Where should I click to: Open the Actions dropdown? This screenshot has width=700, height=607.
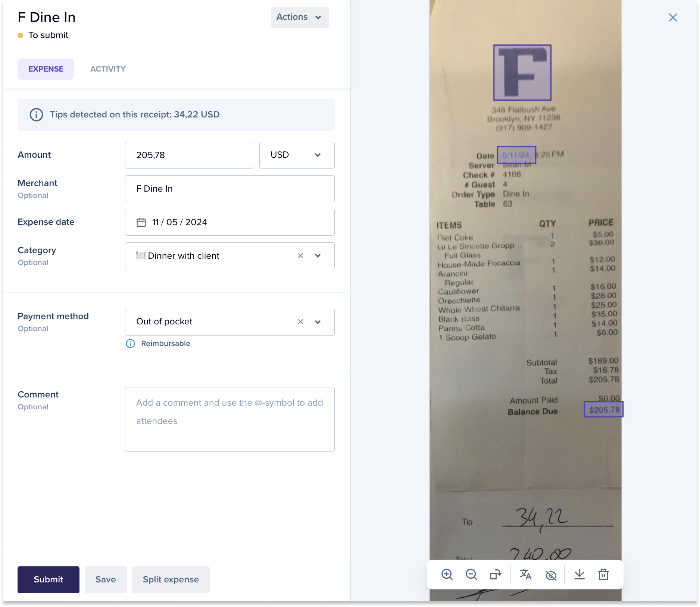click(x=300, y=17)
